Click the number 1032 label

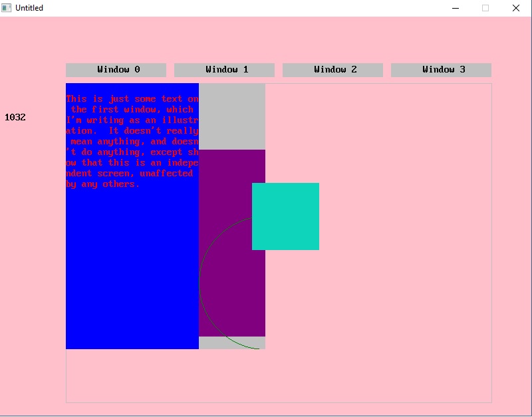[x=15, y=118]
